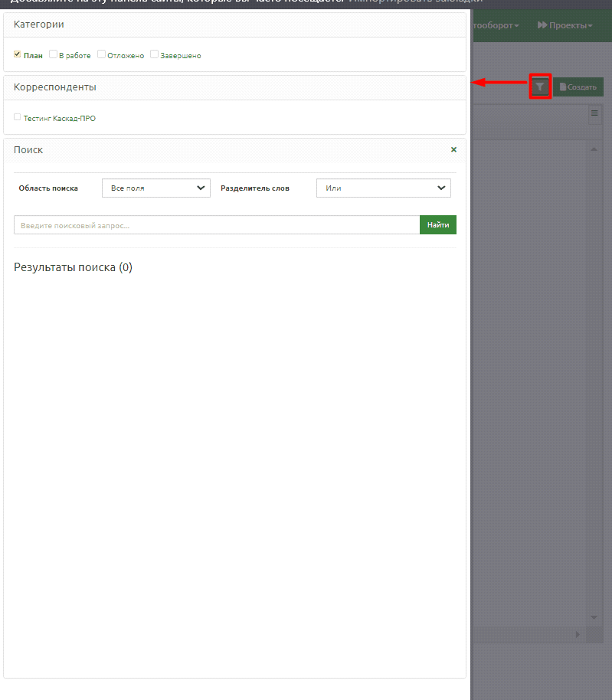
Task: Click the scroll up arrow
Action: (594, 149)
